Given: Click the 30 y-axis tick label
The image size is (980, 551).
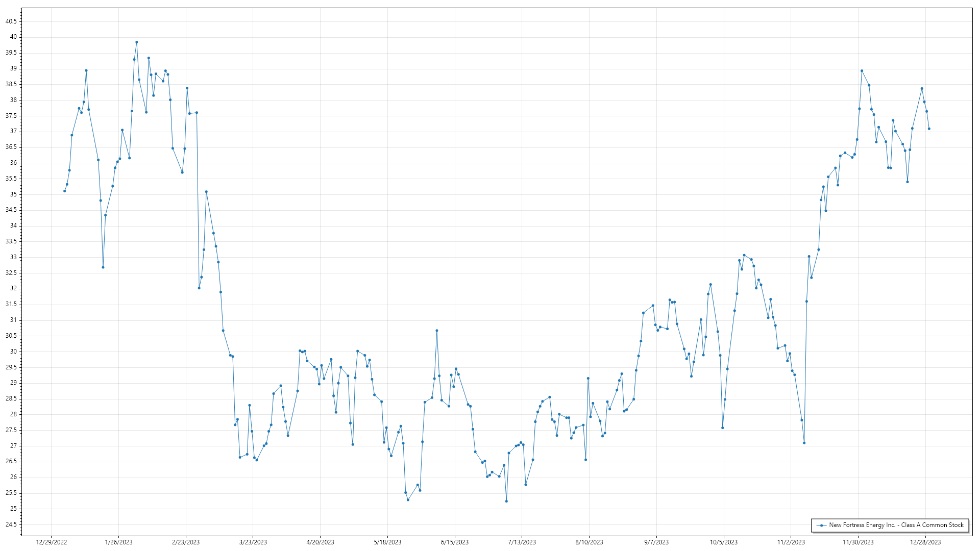Looking at the screenshot, I should point(13,352).
